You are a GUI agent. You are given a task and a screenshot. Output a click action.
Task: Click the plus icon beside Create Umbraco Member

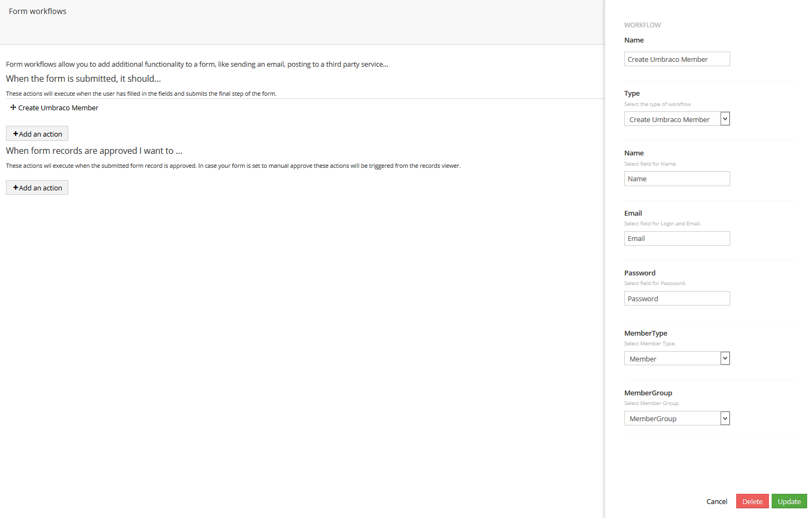point(13,108)
